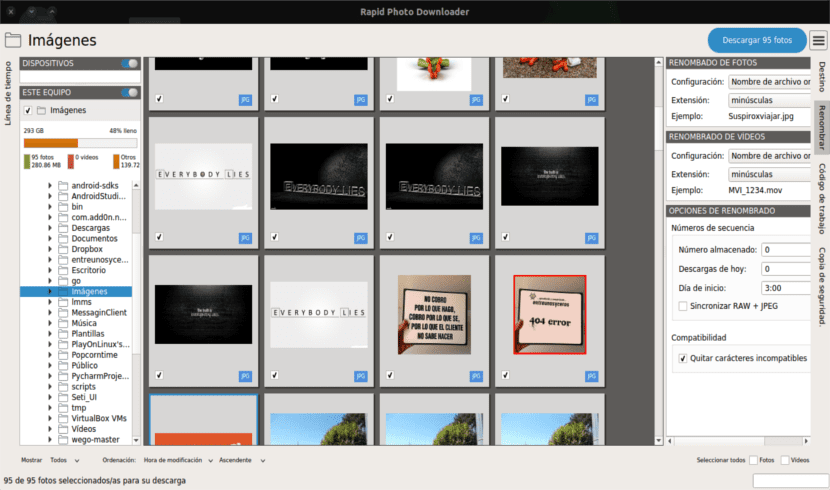Screen dimensions: 830x490
Task: Open photo rename Extensión dropdown
Action: [770, 101]
